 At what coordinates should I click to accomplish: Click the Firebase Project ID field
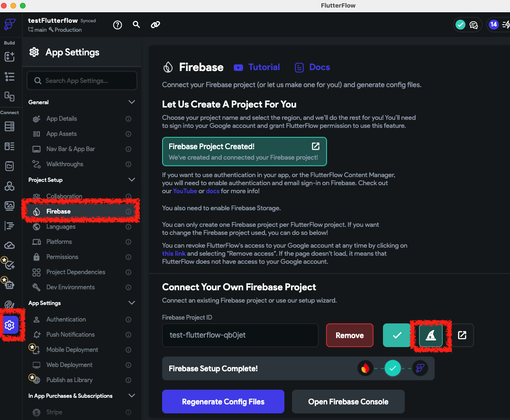(240, 335)
